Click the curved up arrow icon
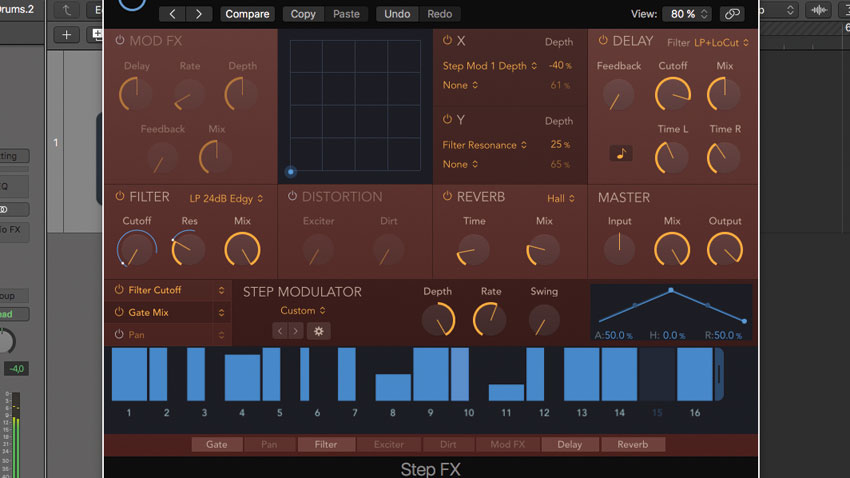 coord(66,10)
